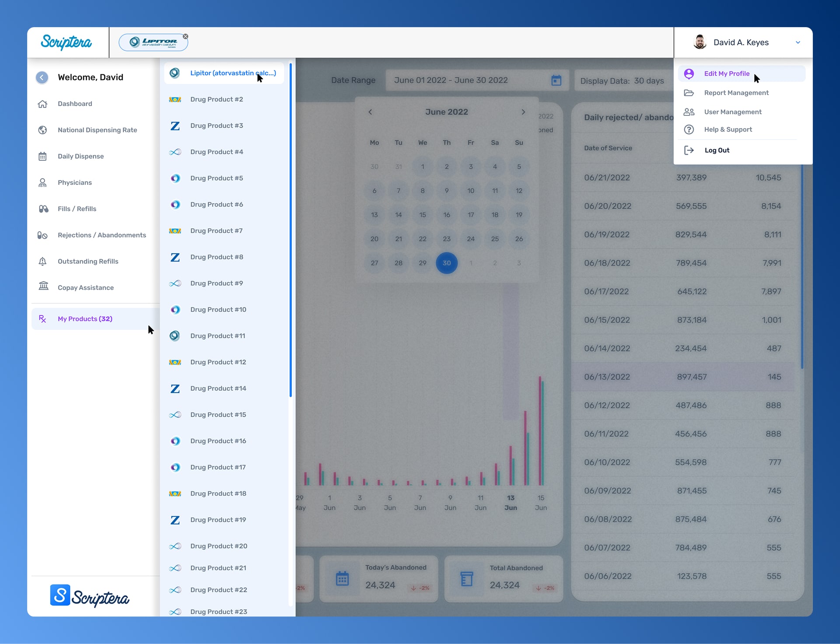Remove the Lipitor product chip
This screenshot has width=840, height=644.
point(185,37)
